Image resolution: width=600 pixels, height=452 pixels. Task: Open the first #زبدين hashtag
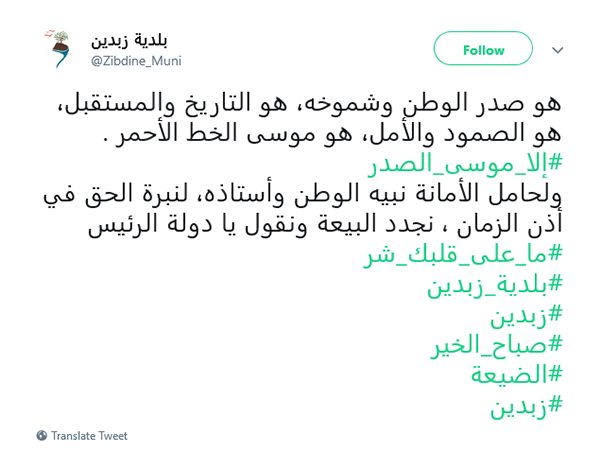(x=527, y=315)
